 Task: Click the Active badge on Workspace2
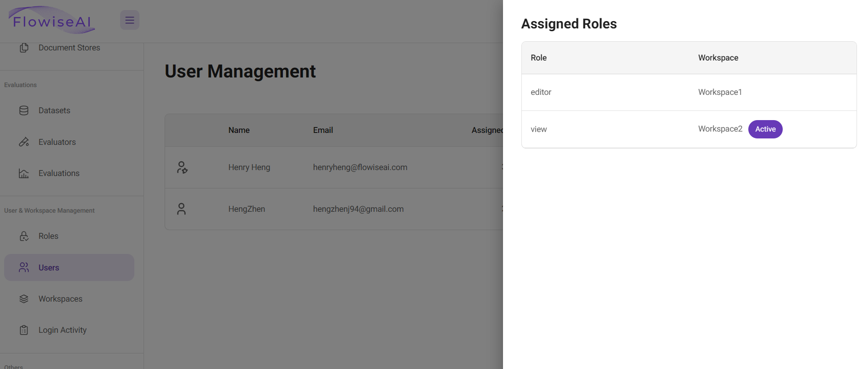click(x=765, y=129)
